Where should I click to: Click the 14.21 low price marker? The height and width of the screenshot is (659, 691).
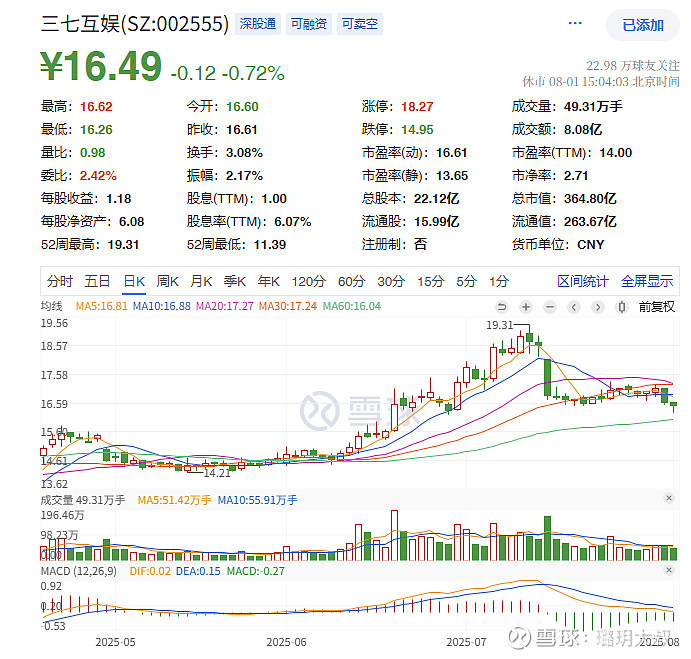[217, 473]
